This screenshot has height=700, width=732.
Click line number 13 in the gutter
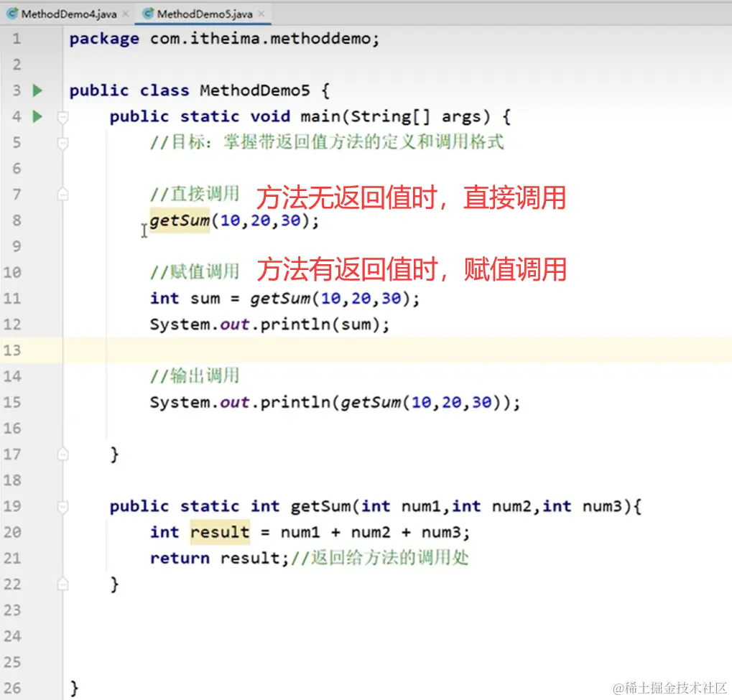click(13, 350)
